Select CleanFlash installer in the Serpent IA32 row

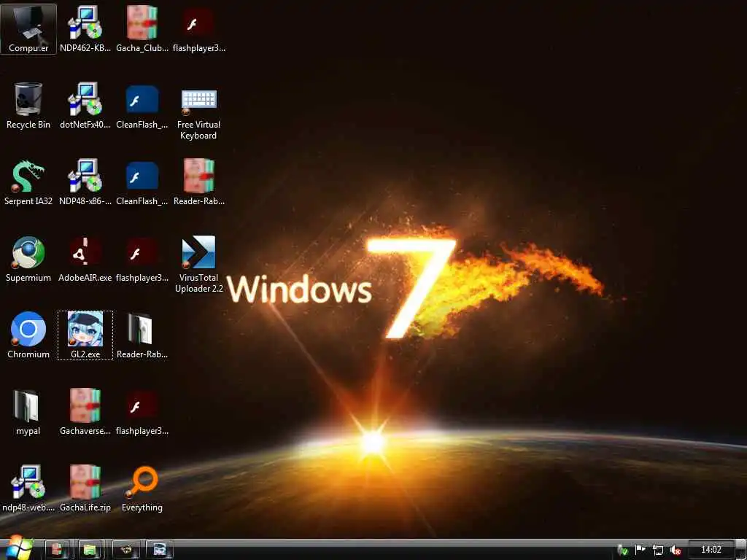click(x=142, y=182)
